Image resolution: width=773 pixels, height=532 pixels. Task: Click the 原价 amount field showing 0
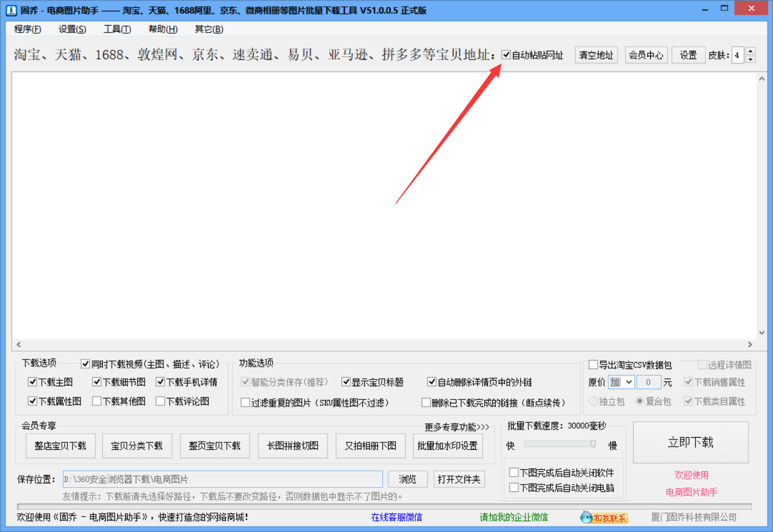648,382
